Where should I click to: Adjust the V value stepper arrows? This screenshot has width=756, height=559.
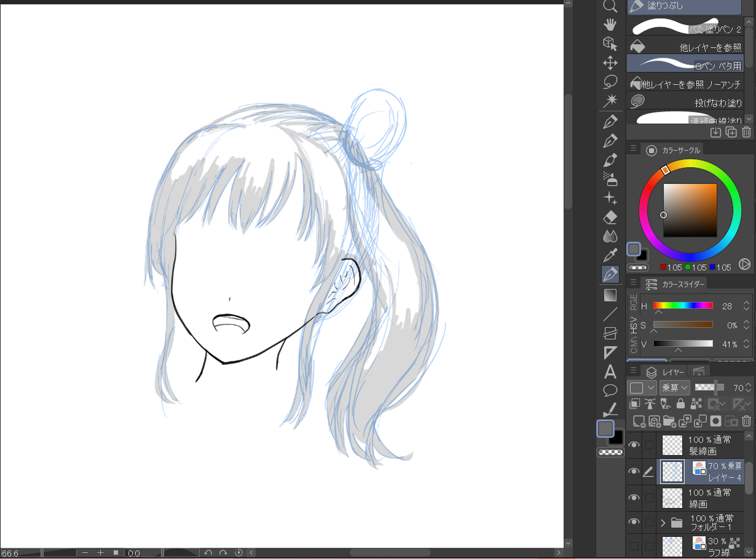pyautogui.click(x=747, y=344)
